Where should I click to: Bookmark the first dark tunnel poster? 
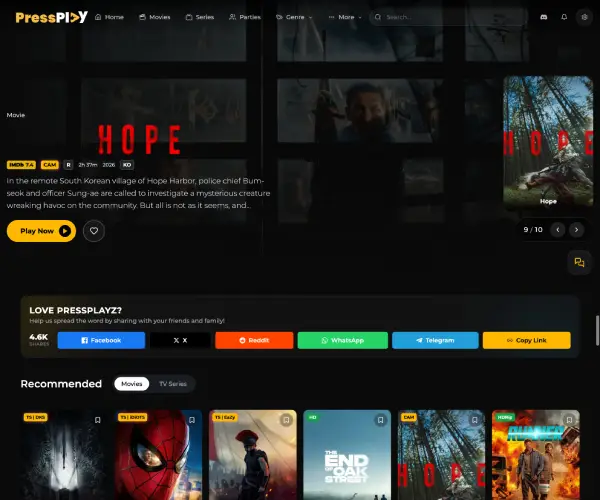click(98, 420)
